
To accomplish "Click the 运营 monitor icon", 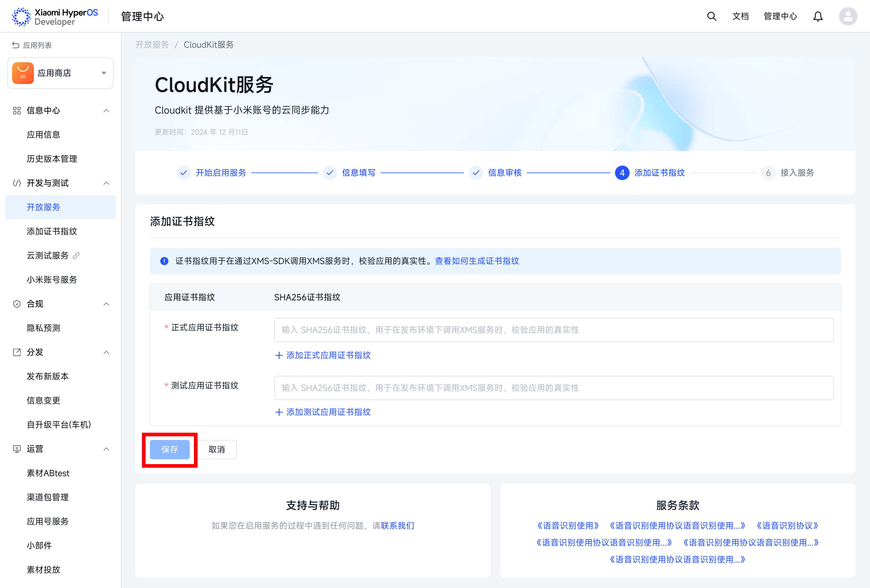I will tap(17, 449).
